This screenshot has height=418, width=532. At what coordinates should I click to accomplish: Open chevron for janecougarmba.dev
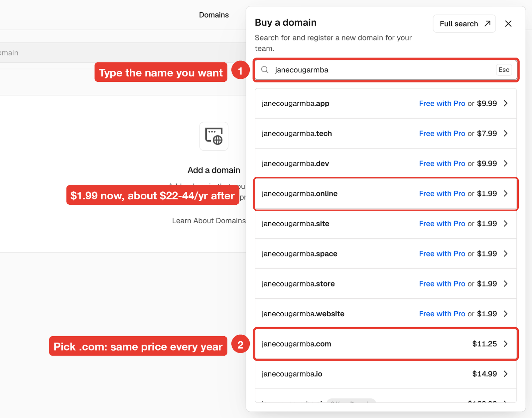[506, 163]
